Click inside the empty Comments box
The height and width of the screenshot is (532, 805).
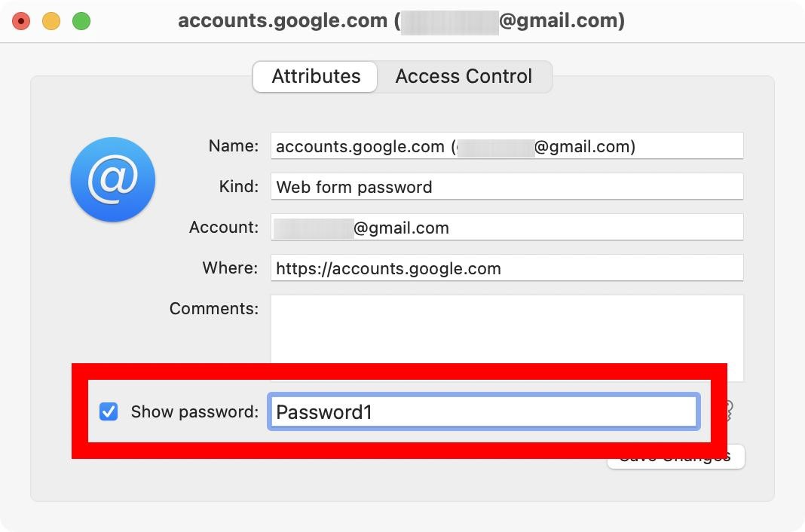(507, 332)
